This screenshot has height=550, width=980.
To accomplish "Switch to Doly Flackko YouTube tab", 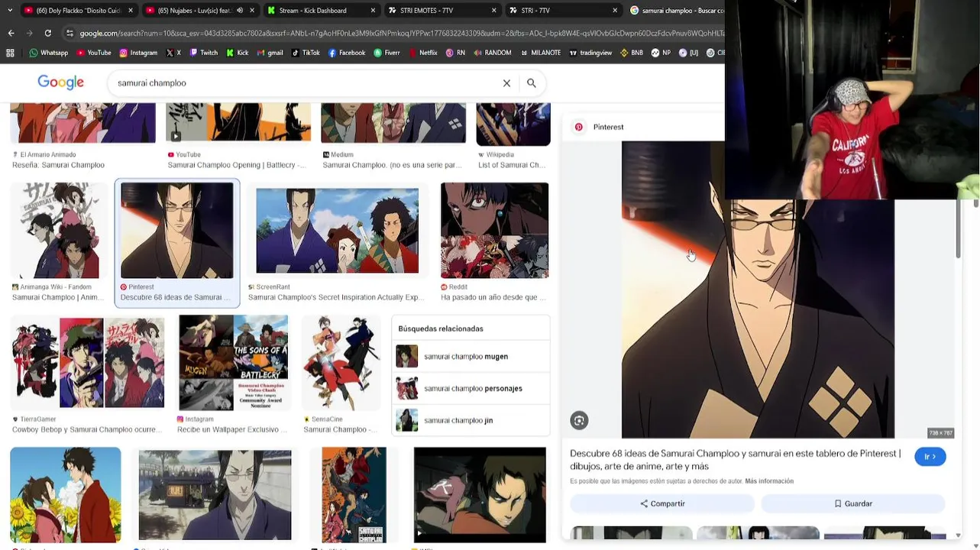I will pyautogui.click(x=76, y=11).
